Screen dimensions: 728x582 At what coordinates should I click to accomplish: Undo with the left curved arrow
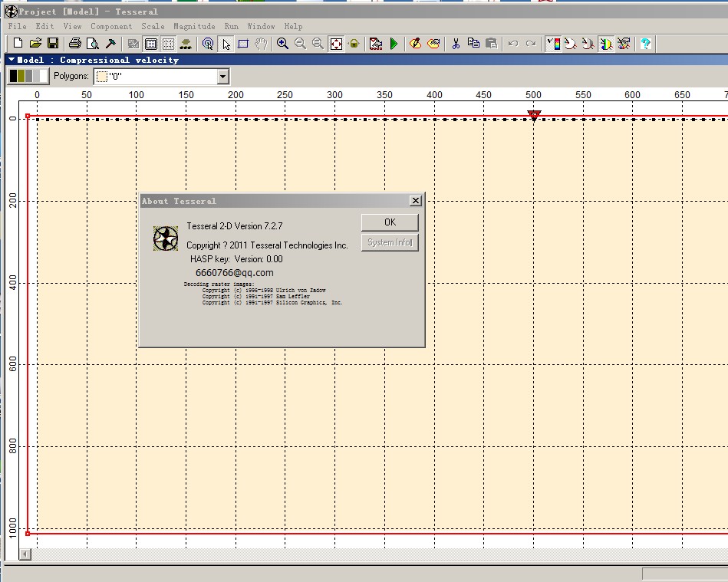pyautogui.click(x=513, y=44)
